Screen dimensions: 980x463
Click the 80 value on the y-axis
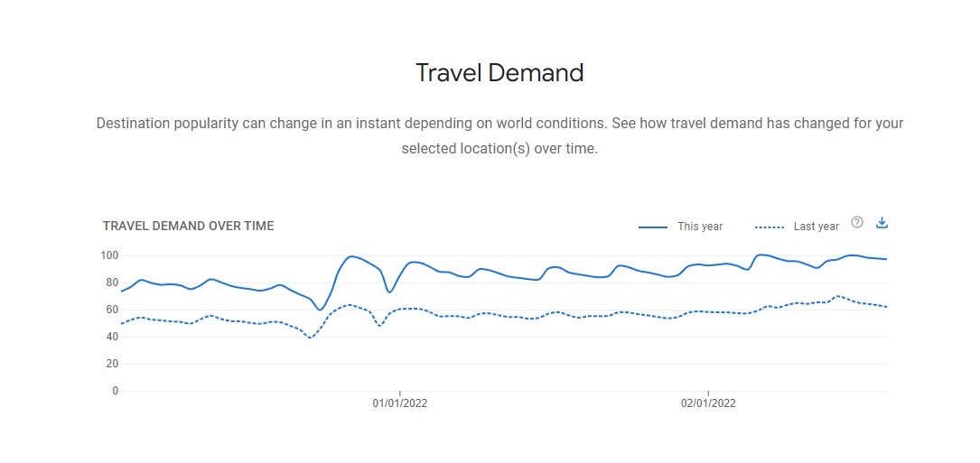(x=113, y=282)
